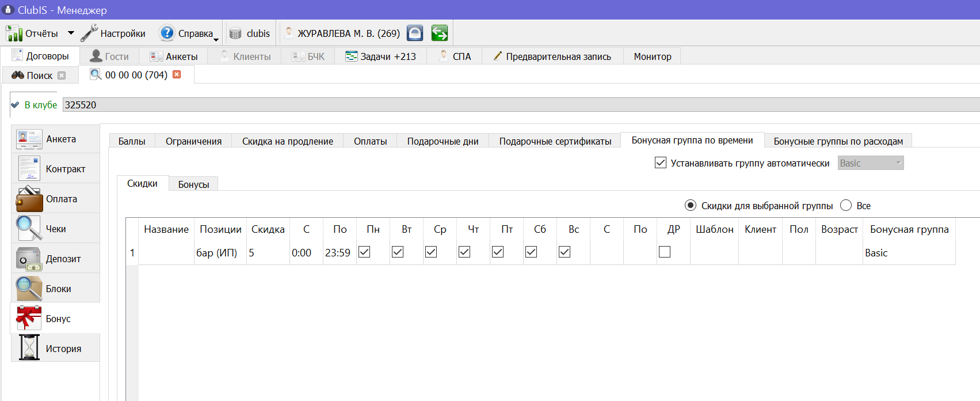Switch to the Баллы tab
Screen dimensions: 980x401
[132, 141]
